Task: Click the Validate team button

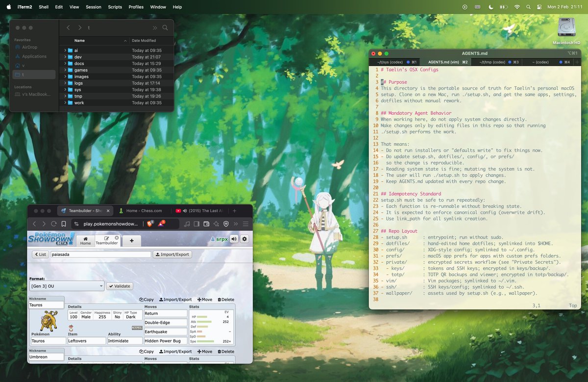Action: click(120, 286)
